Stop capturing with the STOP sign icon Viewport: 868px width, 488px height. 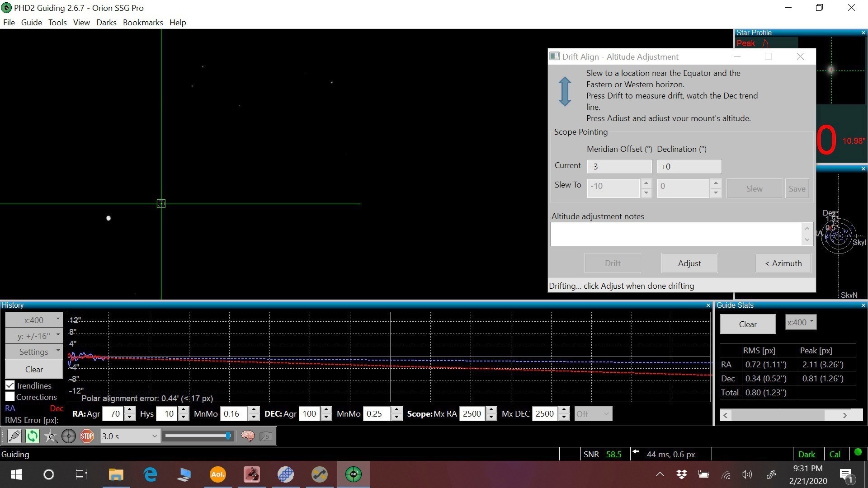[x=87, y=436]
